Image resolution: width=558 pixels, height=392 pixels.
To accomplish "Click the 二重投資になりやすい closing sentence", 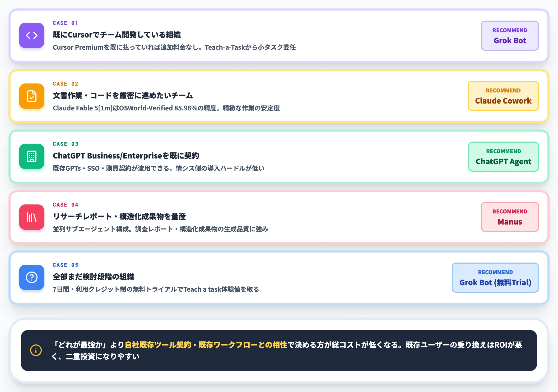I will click(x=102, y=356).
